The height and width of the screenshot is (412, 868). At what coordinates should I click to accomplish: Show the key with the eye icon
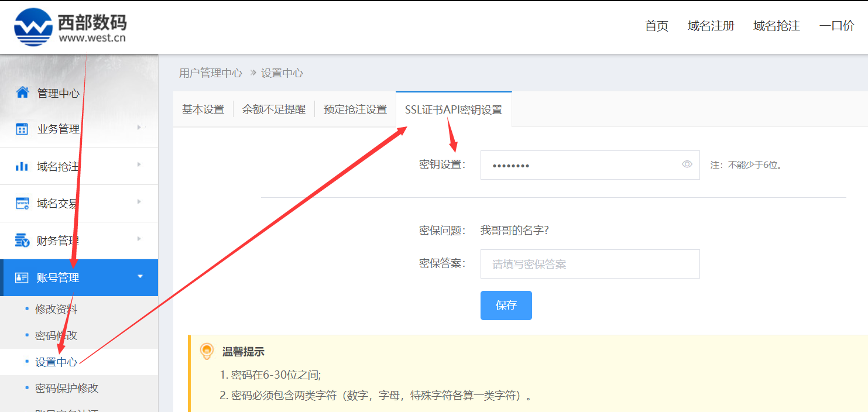[x=687, y=164]
